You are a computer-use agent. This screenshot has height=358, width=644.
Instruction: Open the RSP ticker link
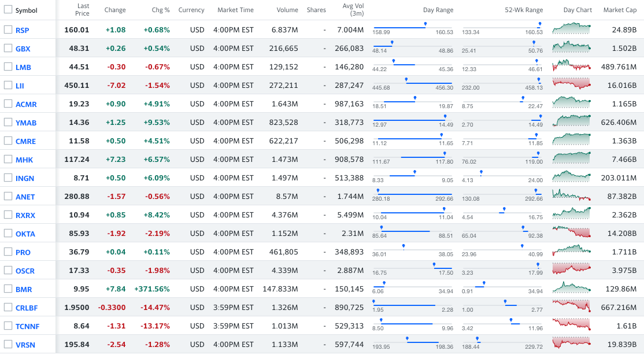click(x=22, y=31)
